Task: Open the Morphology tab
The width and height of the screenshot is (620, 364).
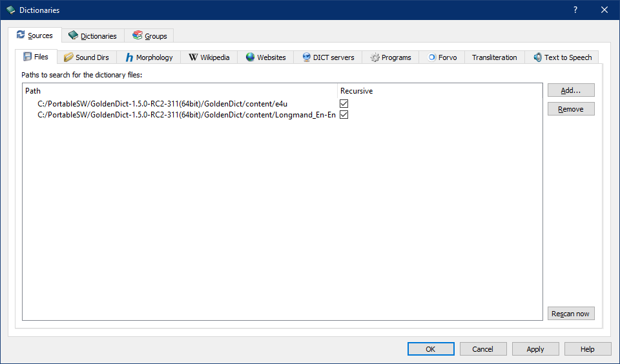Action: (149, 57)
